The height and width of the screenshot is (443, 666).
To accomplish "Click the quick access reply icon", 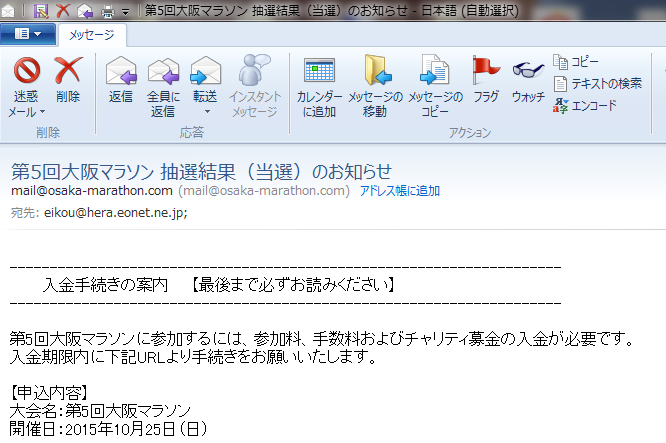I will [85, 11].
